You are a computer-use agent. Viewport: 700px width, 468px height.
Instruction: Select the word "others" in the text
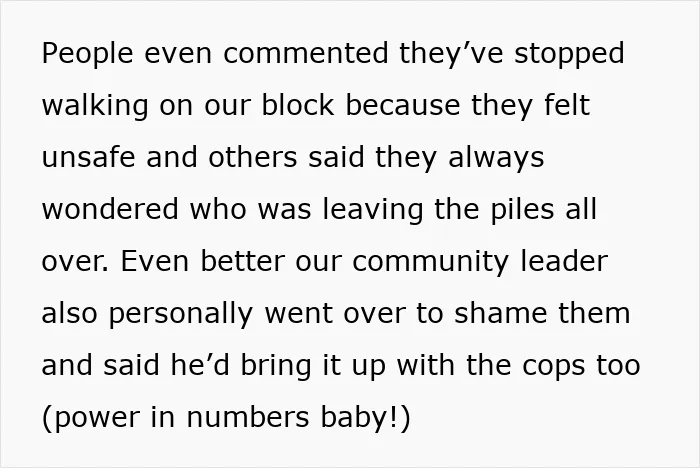pos(253,157)
